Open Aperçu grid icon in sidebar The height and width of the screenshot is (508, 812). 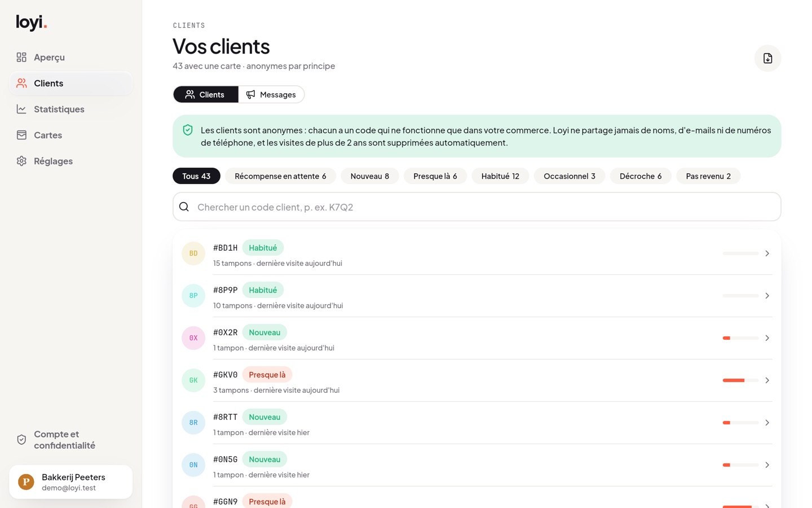click(21, 57)
